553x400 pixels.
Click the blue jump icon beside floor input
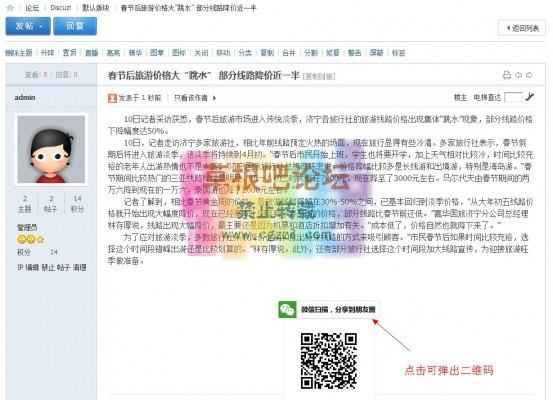[x=529, y=97]
